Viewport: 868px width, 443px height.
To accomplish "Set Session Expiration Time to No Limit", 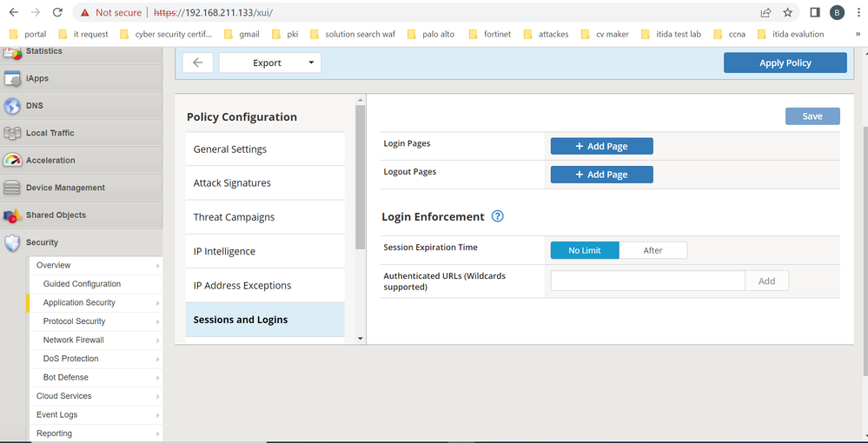I will (585, 250).
